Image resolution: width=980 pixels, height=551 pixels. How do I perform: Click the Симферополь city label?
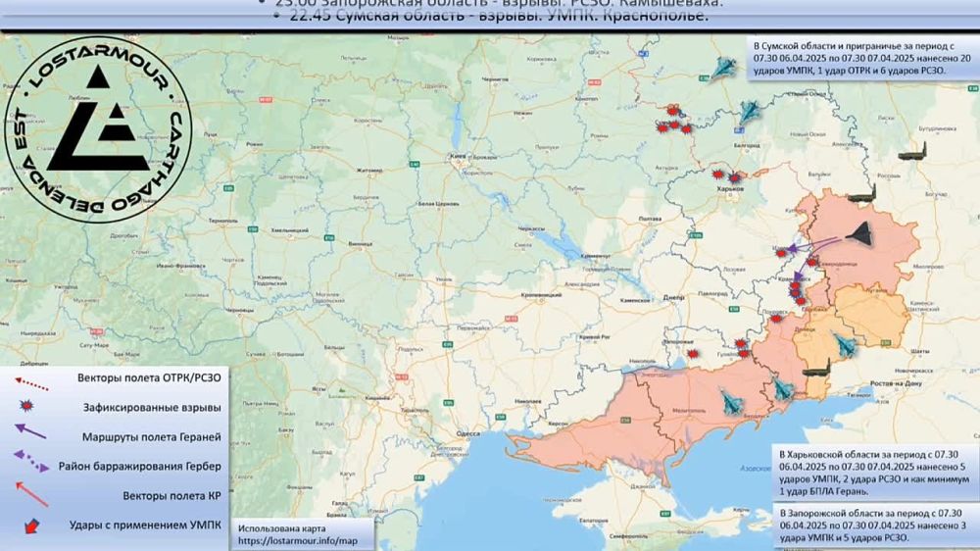click(629, 536)
